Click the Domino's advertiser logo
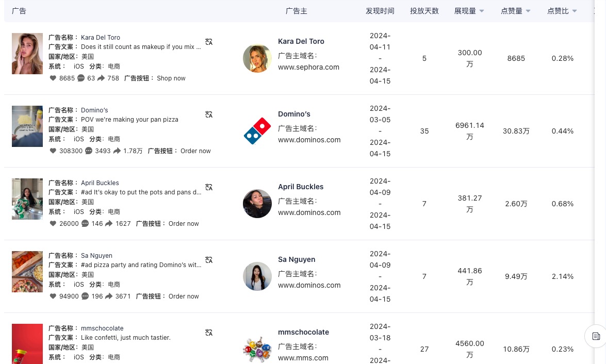 (257, 131)
